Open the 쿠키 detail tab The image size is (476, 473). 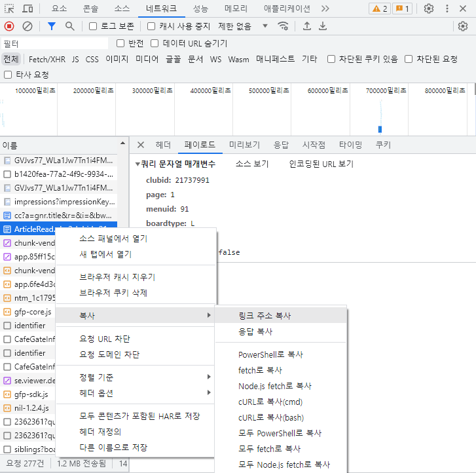point(383,145)
